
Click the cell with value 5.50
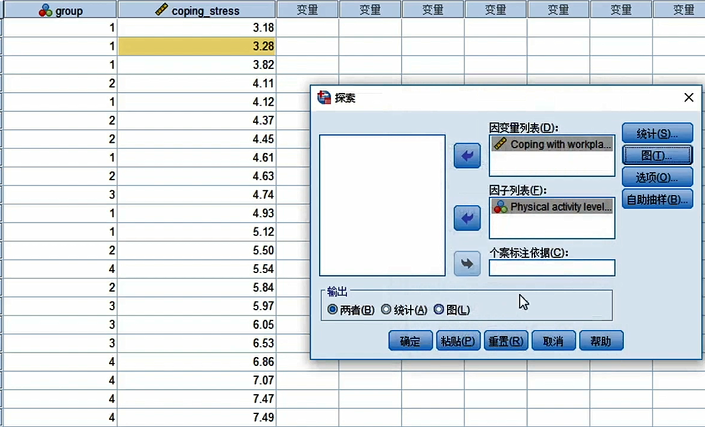197,250
